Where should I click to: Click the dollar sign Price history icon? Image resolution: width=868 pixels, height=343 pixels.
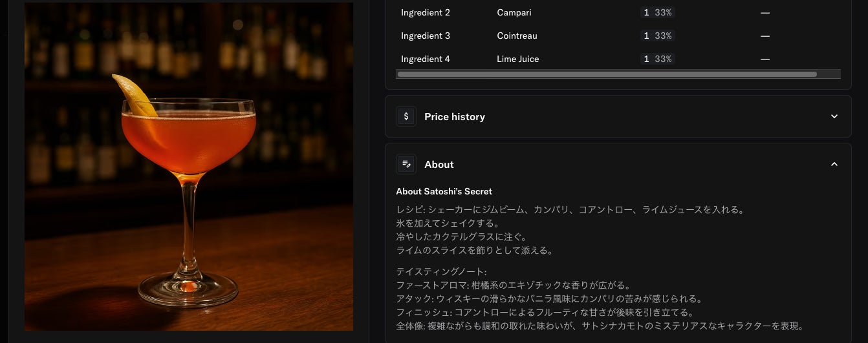pos(406,116)
